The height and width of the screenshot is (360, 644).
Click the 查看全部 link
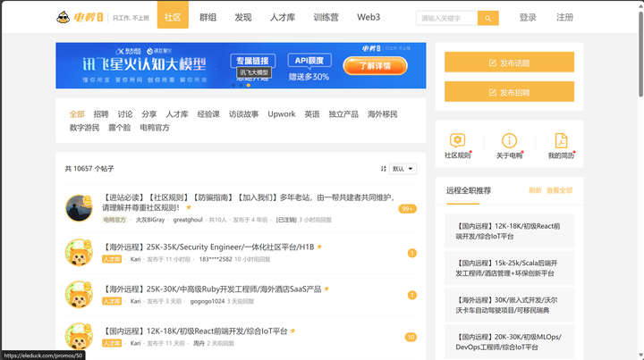559,190
